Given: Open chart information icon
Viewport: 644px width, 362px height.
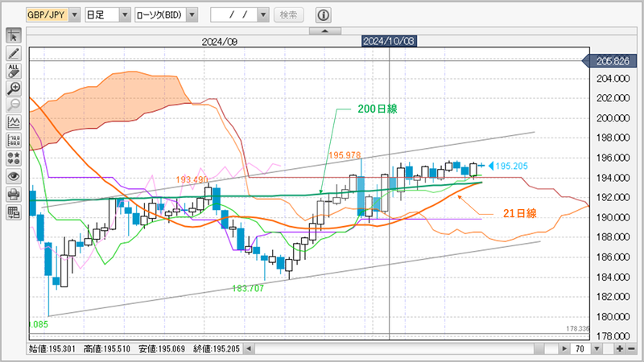Looking at the screenshot, I should (x=324, y=15).
